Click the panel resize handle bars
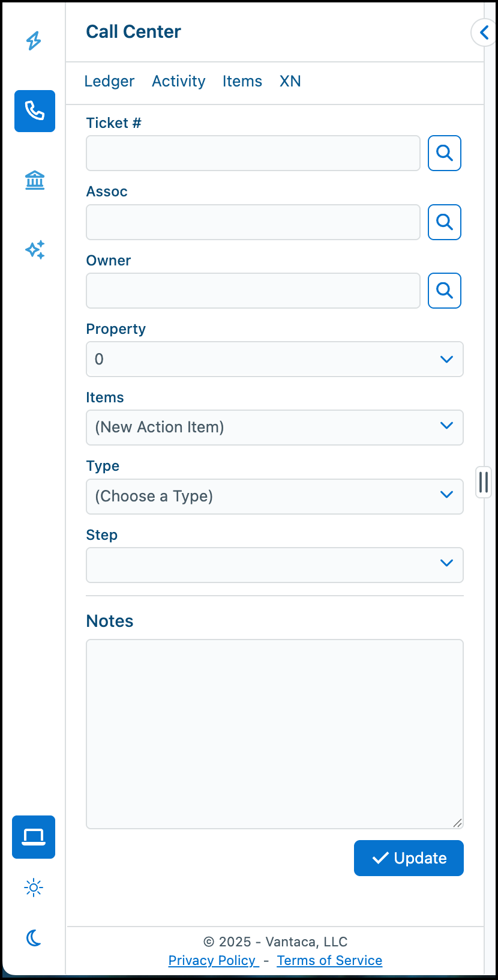 click(484, 482)
